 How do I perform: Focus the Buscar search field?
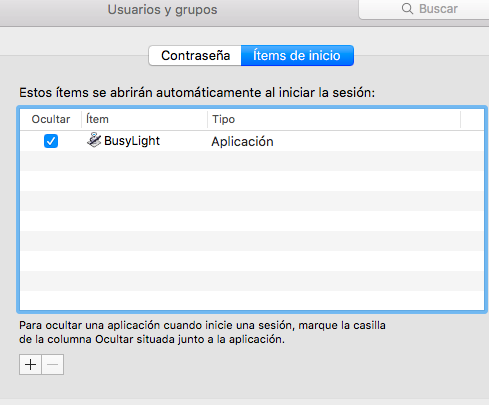(x=424, y=9)
